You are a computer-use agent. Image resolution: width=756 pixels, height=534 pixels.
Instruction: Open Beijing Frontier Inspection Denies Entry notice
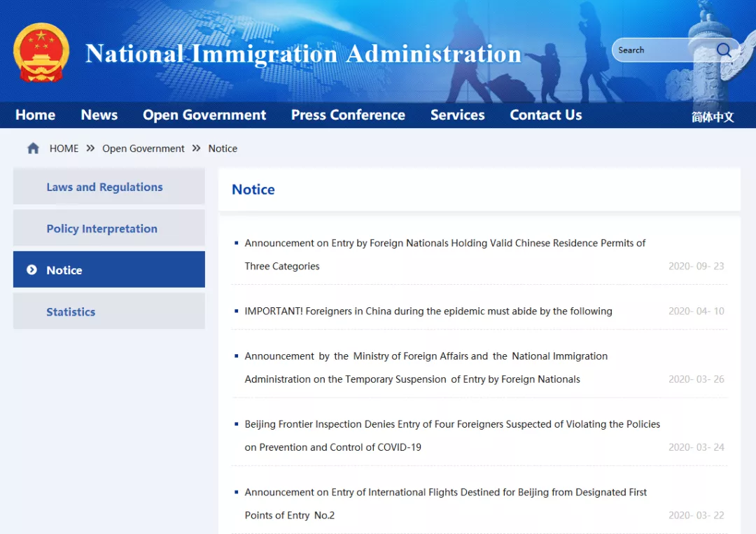point(451,424)
